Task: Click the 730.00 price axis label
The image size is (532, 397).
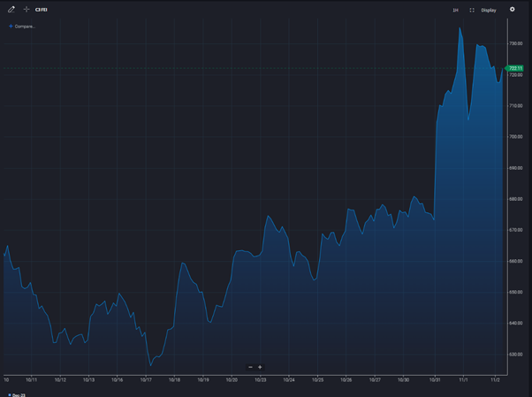Action: pyautogui.click(x=515, y=43)
